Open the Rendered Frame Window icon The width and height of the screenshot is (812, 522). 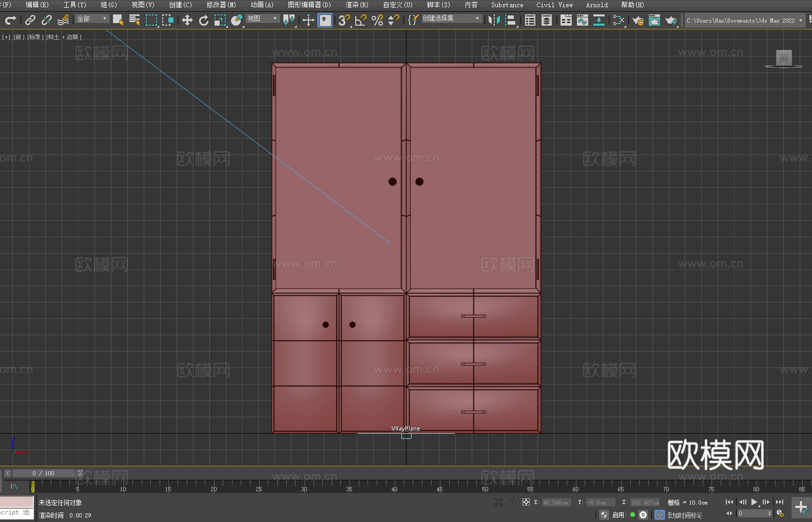[654, 20]
